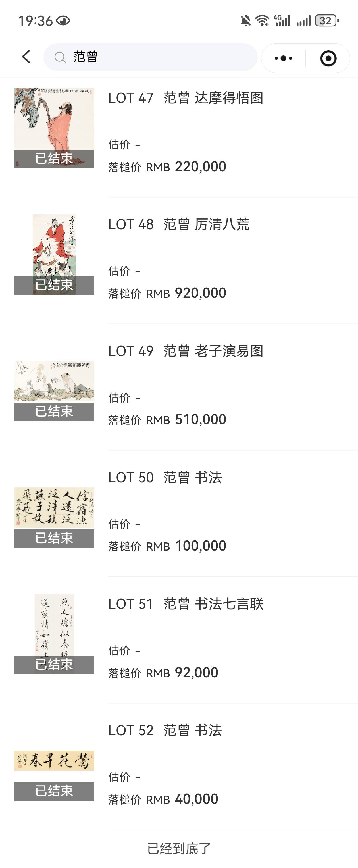
Task: Tap the 已经到底了 end-of-list text
Action: click(179, 848)
